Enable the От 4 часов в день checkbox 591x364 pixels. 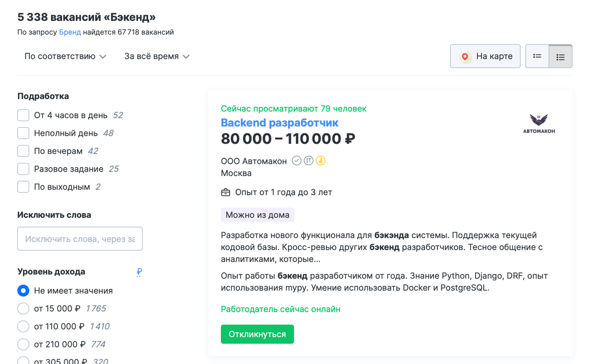coord(23,115)
